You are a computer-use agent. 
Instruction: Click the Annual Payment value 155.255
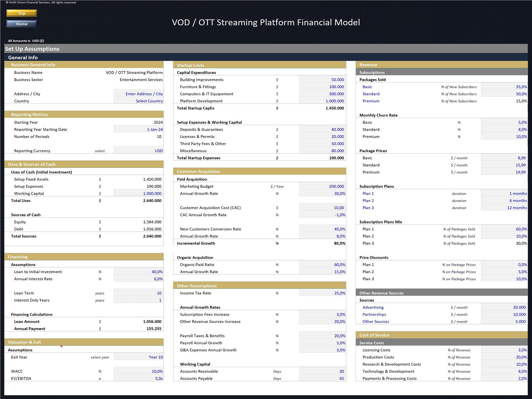pos(154,329)
